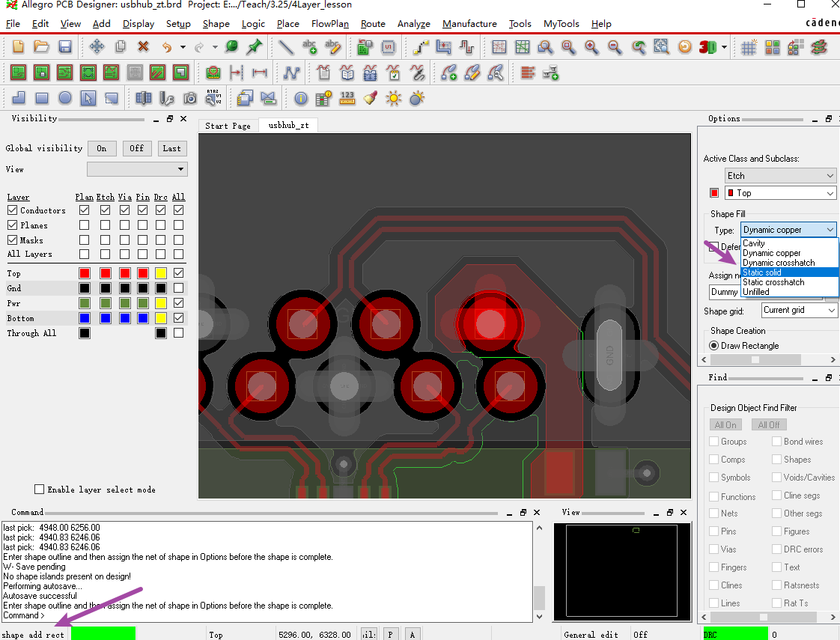This screenshot has height=640, width=840.
Task: Enable layer select mode checkbox
Action: point(39,489)
